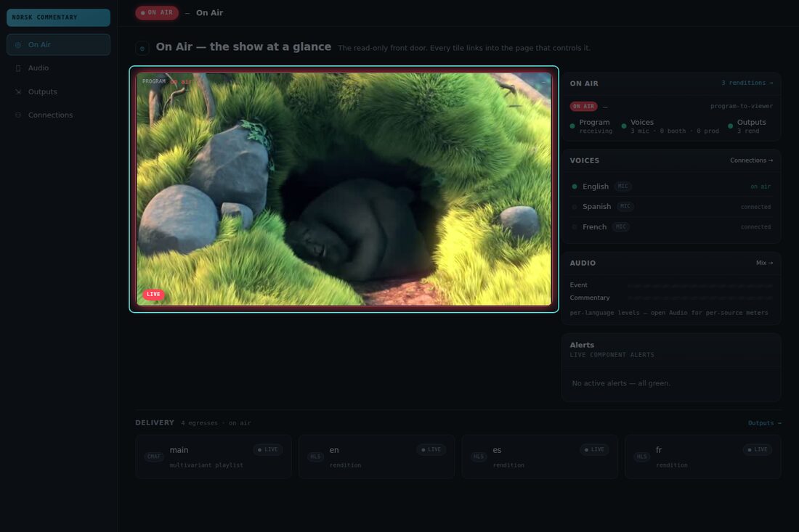The width and height of the screenshot is (799, 532).
Task: Click the HLS badge on the fr tile
Action: (642, 457)
